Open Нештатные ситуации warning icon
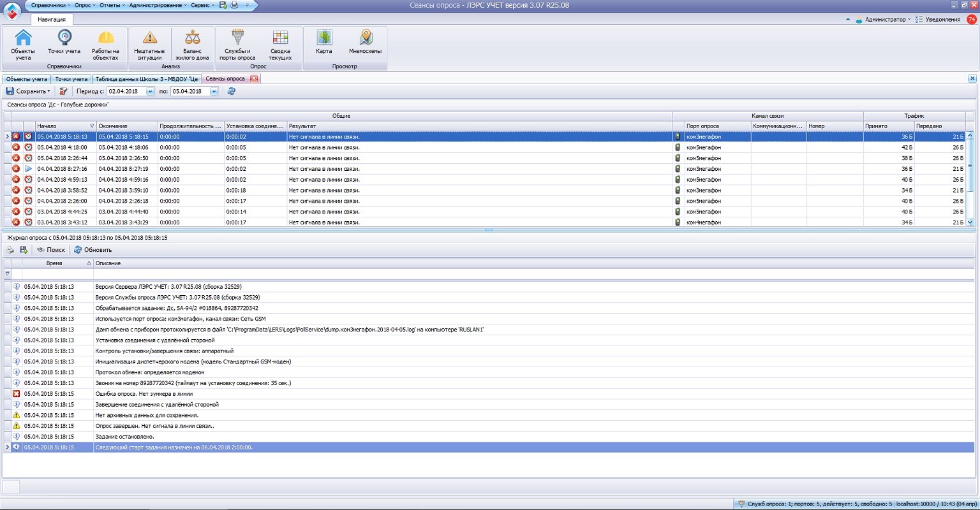The image size is (980, 510). pyautogui.click(x=149, y=45)
